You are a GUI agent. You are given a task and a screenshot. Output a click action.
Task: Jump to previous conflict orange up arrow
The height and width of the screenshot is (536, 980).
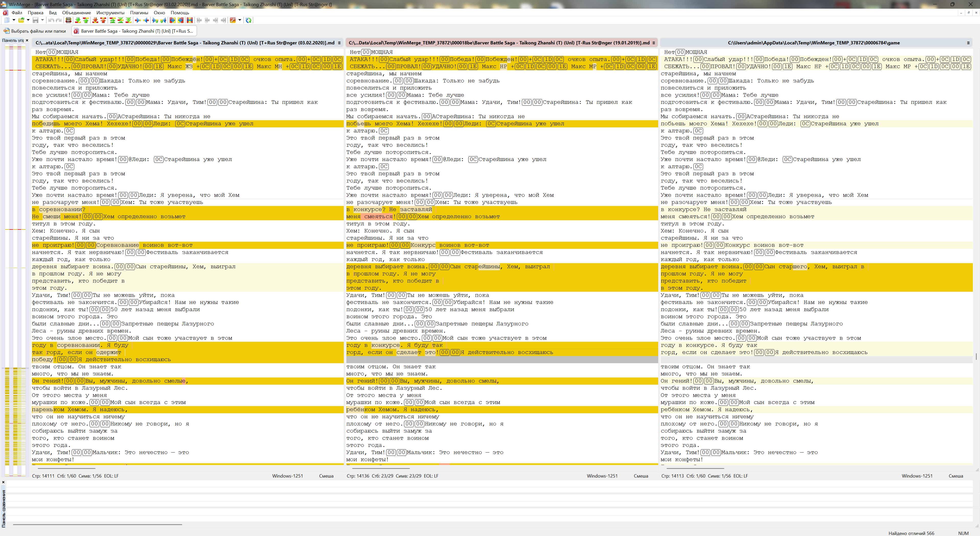[103, 20]
